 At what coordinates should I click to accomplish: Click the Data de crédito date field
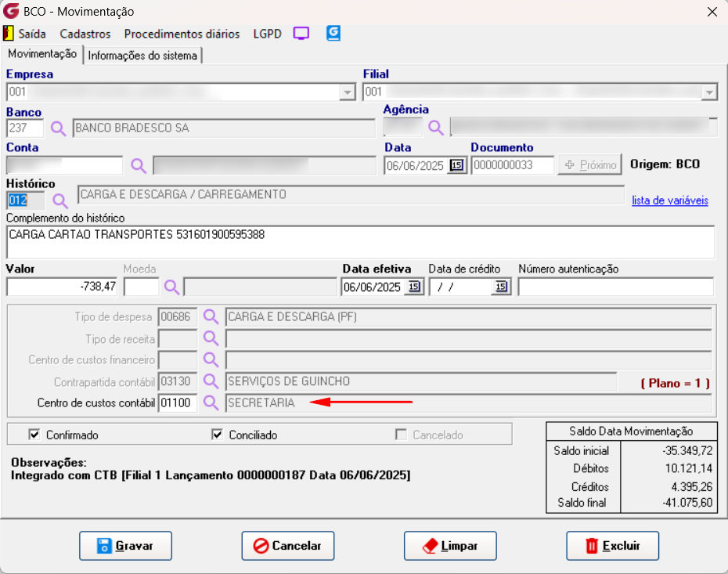tap(462, 287)
